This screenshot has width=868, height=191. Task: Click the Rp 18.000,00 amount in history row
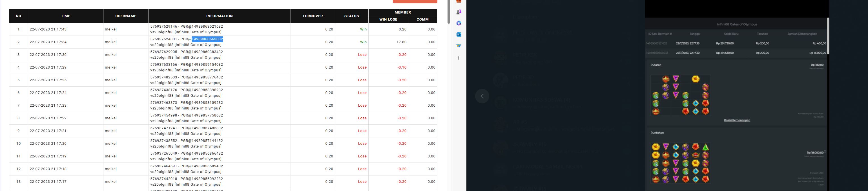tap(818, 53)
